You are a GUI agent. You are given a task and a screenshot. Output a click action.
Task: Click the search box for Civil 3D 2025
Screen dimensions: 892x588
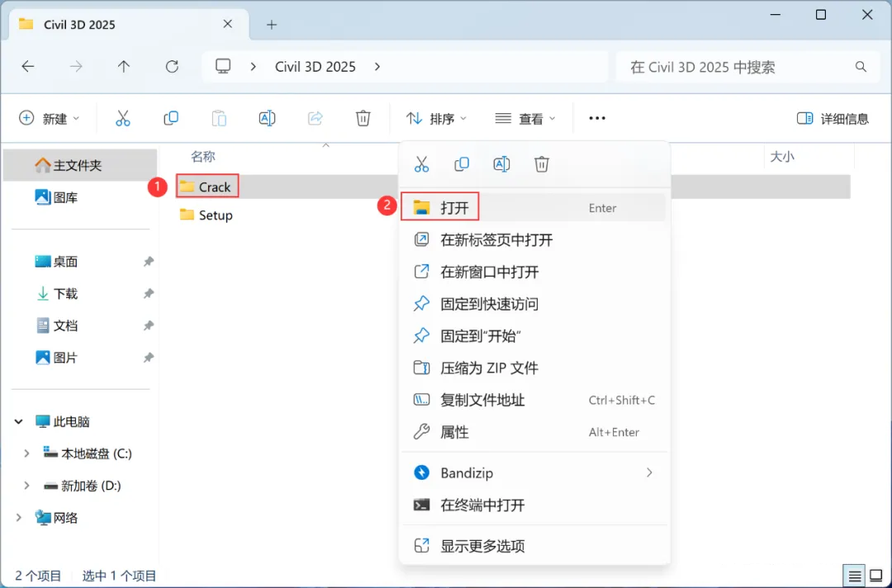tap(739, 67)
